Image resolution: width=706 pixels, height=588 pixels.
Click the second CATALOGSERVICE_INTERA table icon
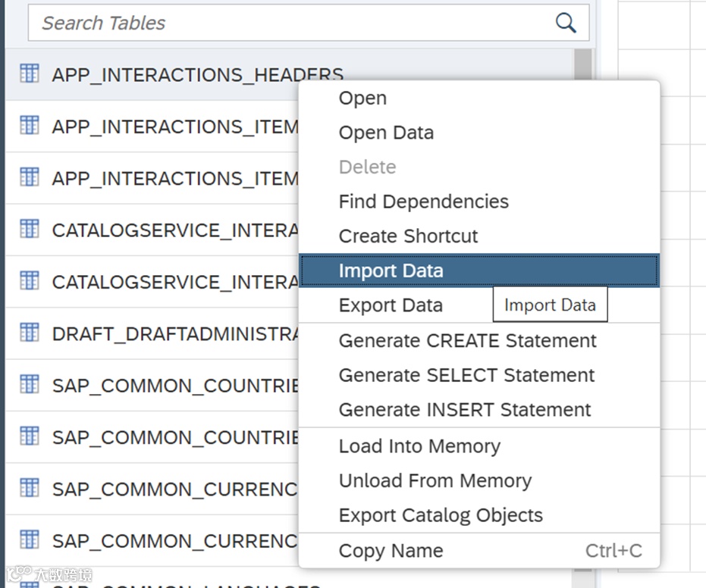30,280
